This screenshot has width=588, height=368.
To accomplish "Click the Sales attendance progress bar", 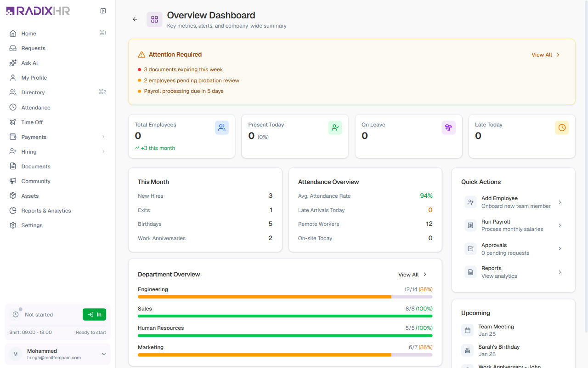I will pyautogui.click(x=285, y=316).
